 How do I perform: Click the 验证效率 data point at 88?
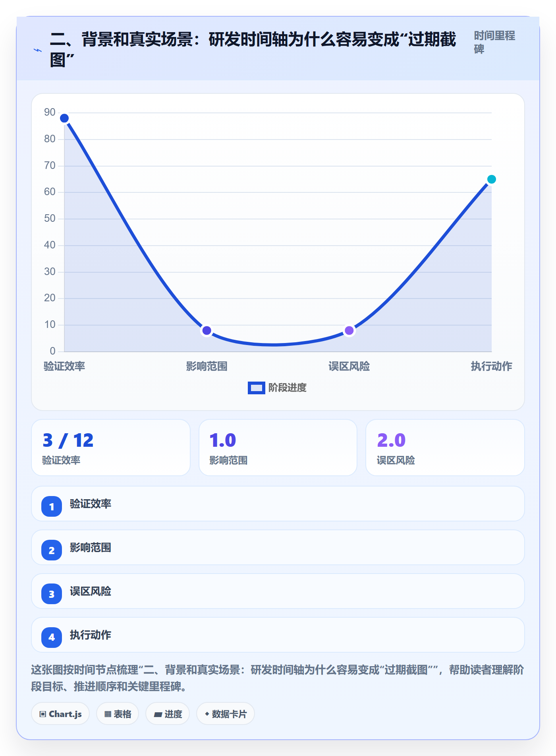pyautogui.click(x=64, y=118)
